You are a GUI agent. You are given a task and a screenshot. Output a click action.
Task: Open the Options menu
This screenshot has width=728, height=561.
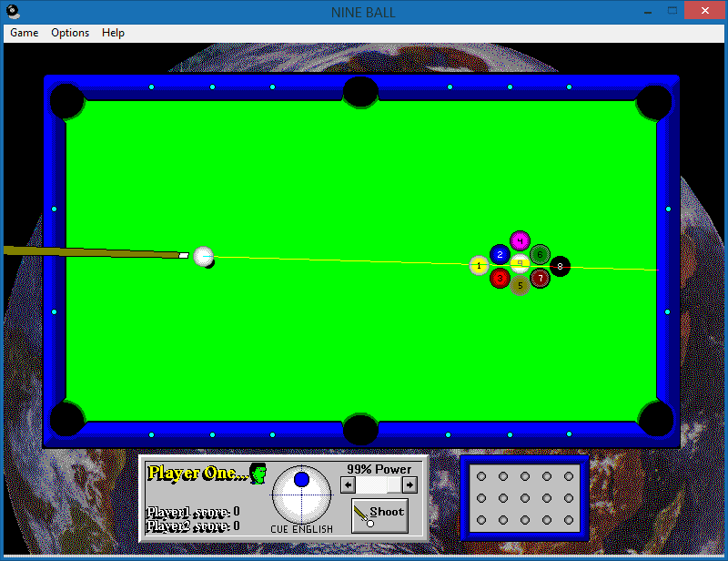[70, 33]
